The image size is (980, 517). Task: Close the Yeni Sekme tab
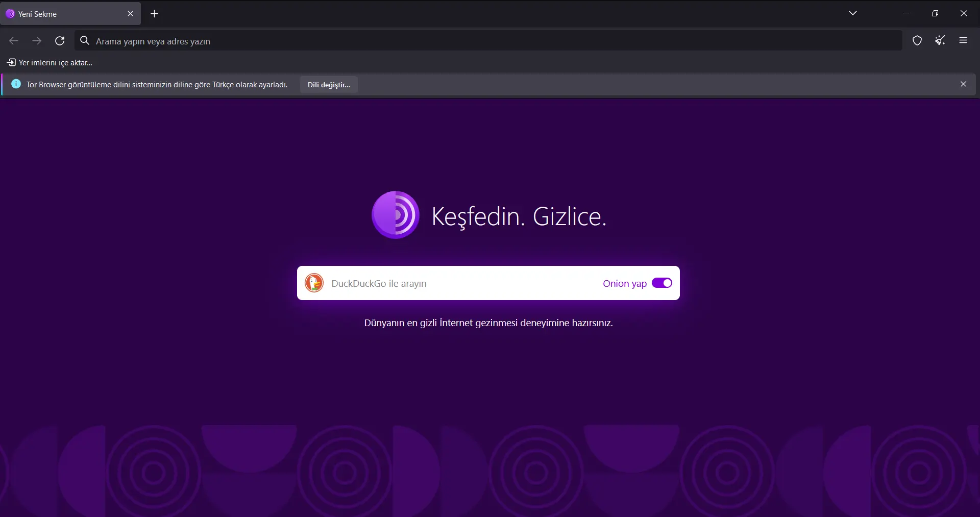pos(130,14)
